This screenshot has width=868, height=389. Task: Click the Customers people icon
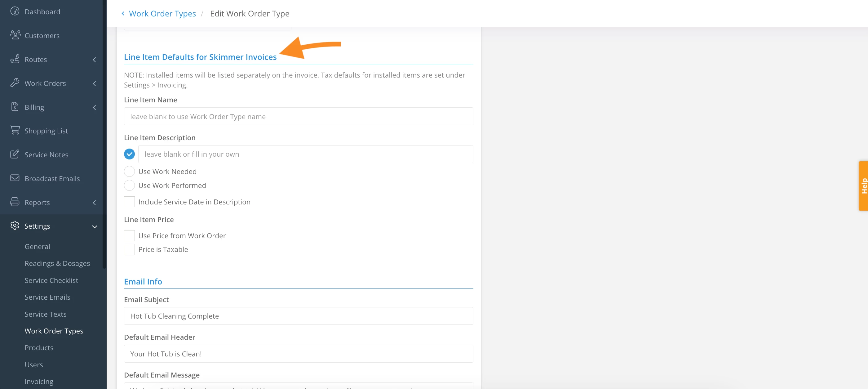[x=15, y=35]
